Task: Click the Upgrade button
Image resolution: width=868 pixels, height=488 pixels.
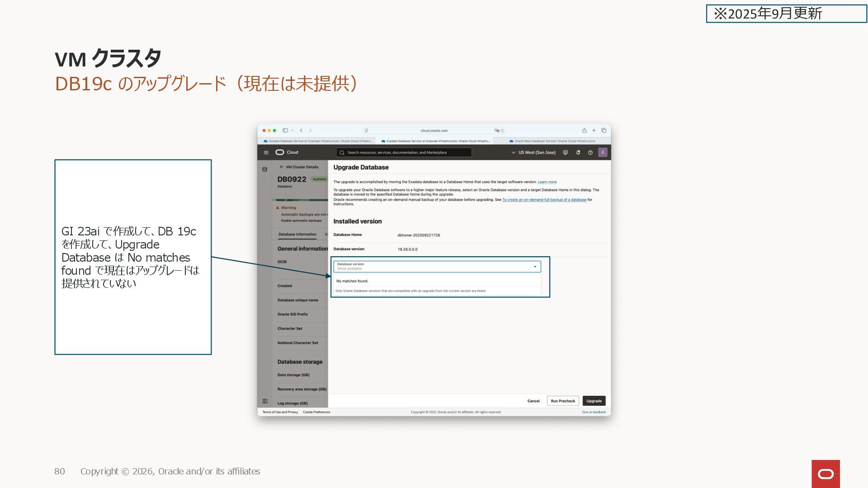Action: (594, 401)
